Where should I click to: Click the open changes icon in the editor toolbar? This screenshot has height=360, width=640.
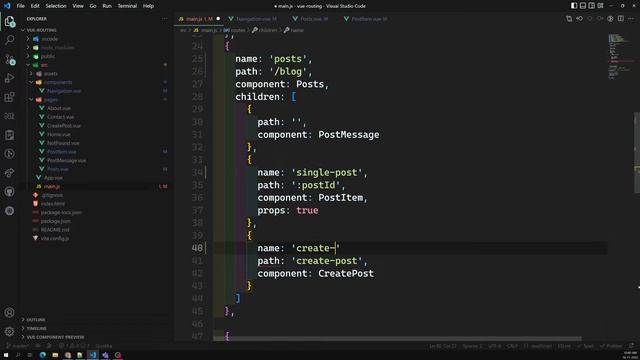pyautogui.click(x=569, y=19)
